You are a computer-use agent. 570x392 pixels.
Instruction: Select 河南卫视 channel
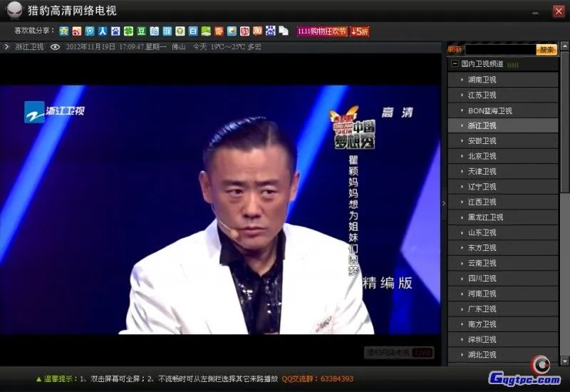point(503,294)
